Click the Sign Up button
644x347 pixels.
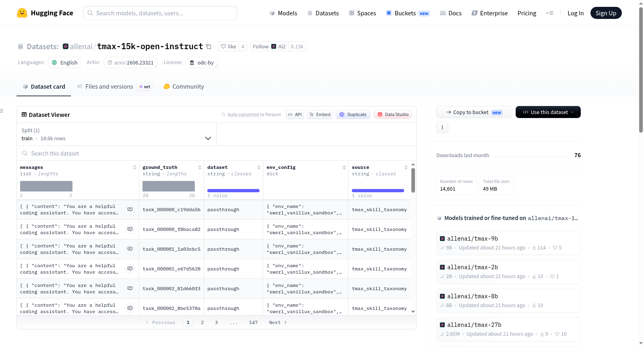pos(606,13)
